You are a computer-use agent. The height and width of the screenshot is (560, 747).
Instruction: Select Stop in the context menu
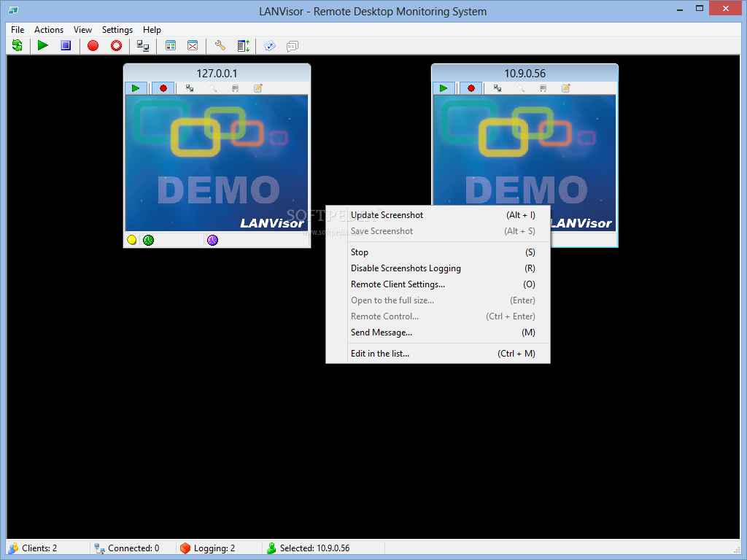click(x=438, y=252)
